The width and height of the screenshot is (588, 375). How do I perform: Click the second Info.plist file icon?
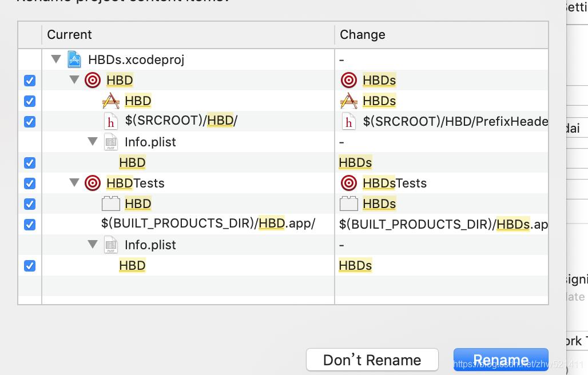point(111,245)
